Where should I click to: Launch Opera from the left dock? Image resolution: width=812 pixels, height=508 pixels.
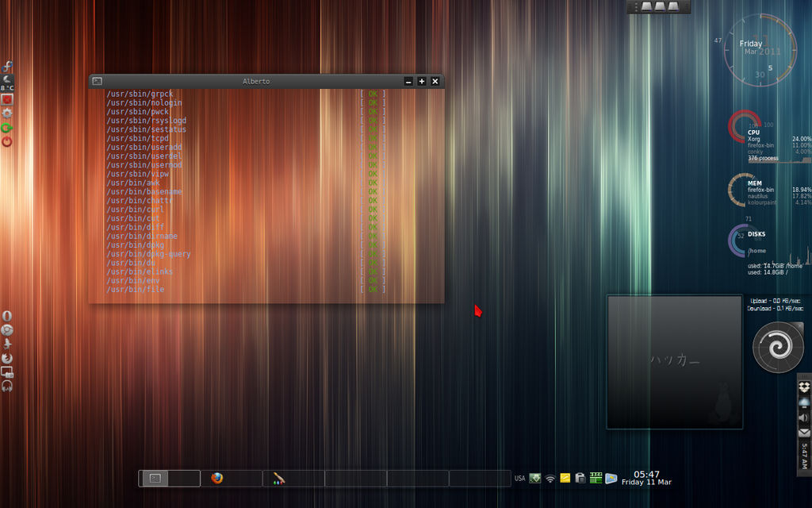(6, 316)
